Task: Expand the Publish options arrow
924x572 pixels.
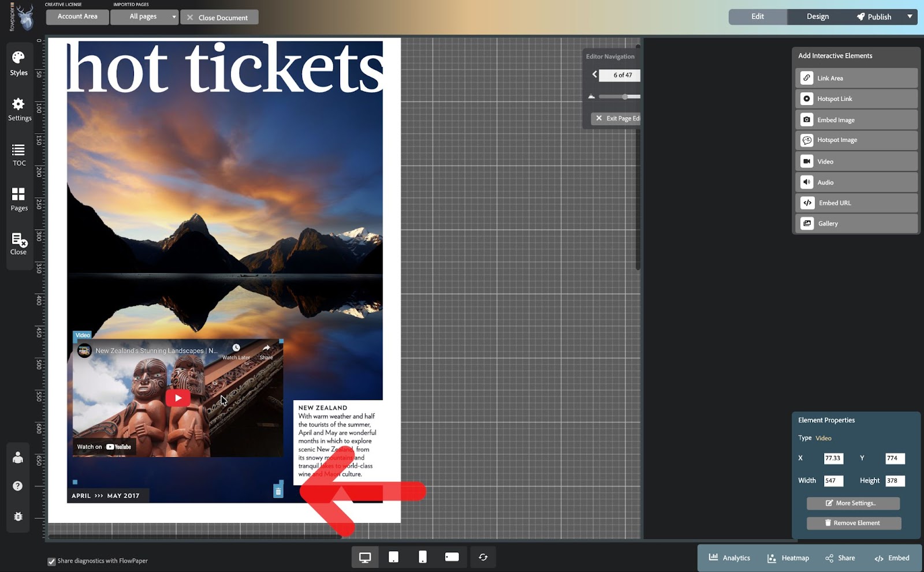Action: coord(911,17)
